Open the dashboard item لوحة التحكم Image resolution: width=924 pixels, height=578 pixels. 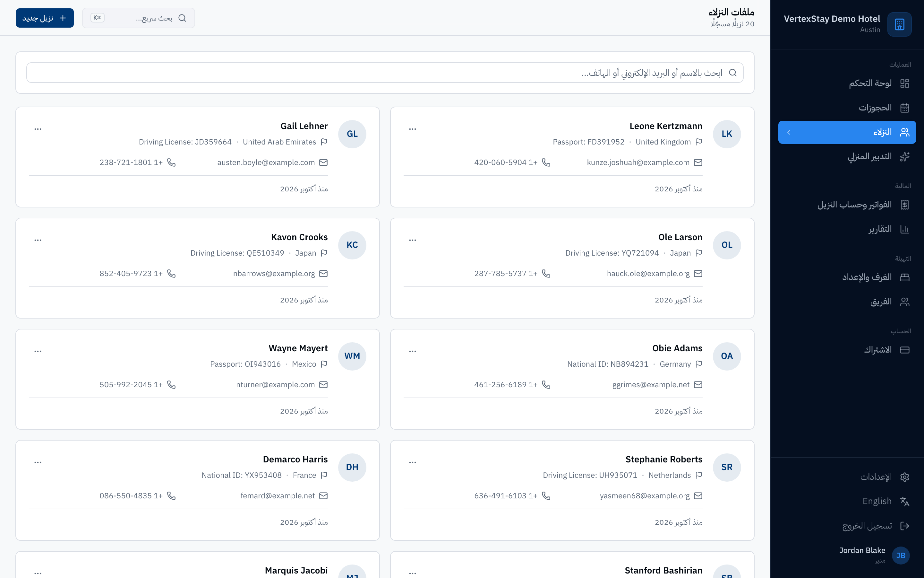coord(847,83)
